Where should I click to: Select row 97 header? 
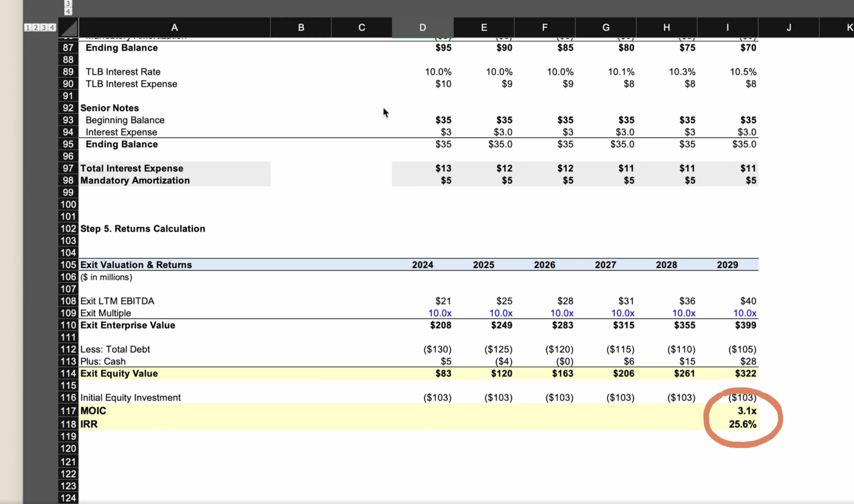[x=68, y=168]
